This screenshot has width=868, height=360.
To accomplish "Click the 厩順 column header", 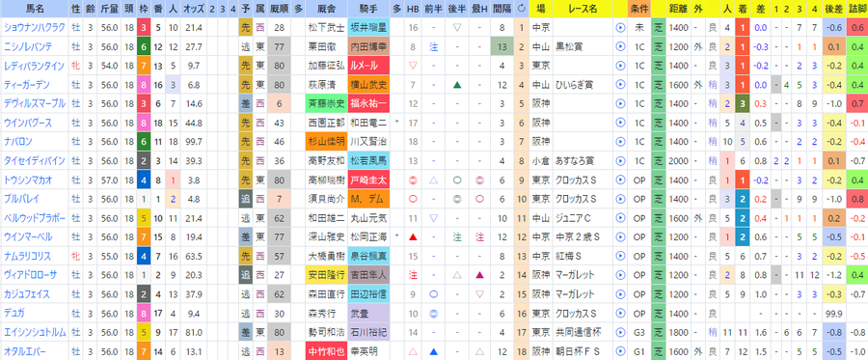I will point(280,9).
